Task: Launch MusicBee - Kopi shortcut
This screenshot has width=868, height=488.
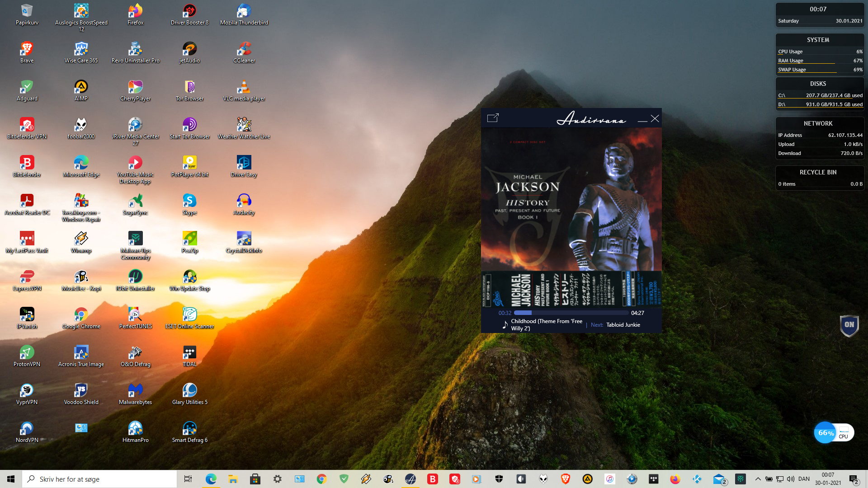Action: (x=81, y=277)
